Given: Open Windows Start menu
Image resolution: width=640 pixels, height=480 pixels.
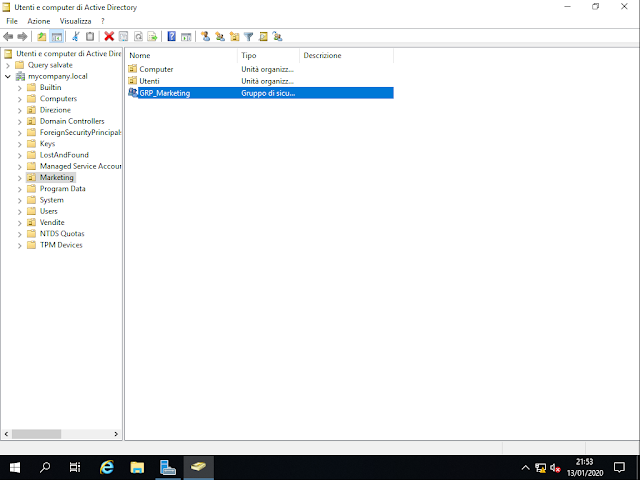Looking at the screenshot, I should click(x=15, y=467).
